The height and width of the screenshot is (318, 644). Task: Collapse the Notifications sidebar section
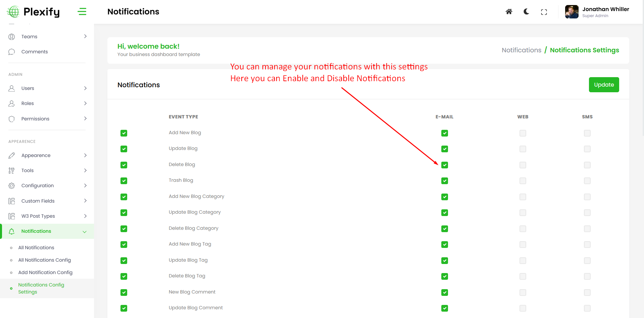[85, 231]
